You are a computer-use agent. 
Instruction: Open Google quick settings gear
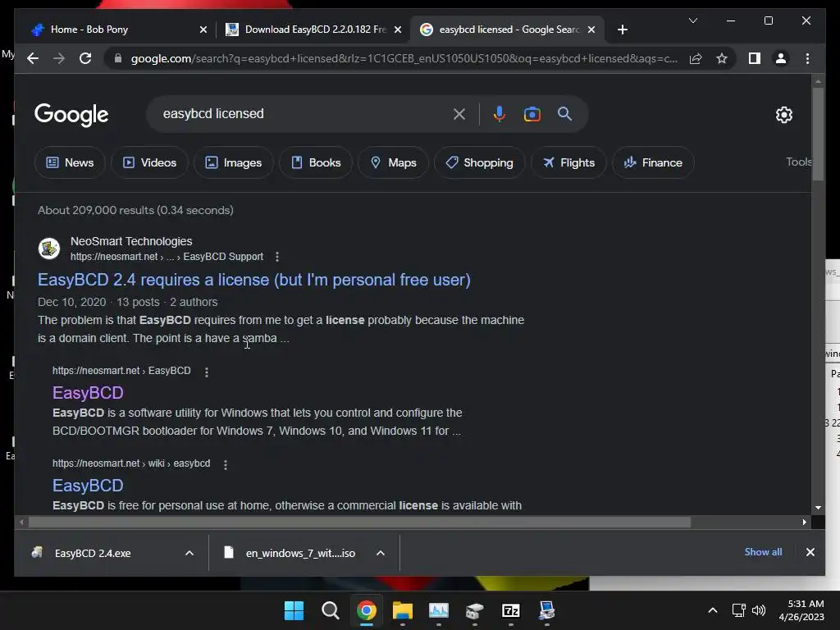click(783, 114)
